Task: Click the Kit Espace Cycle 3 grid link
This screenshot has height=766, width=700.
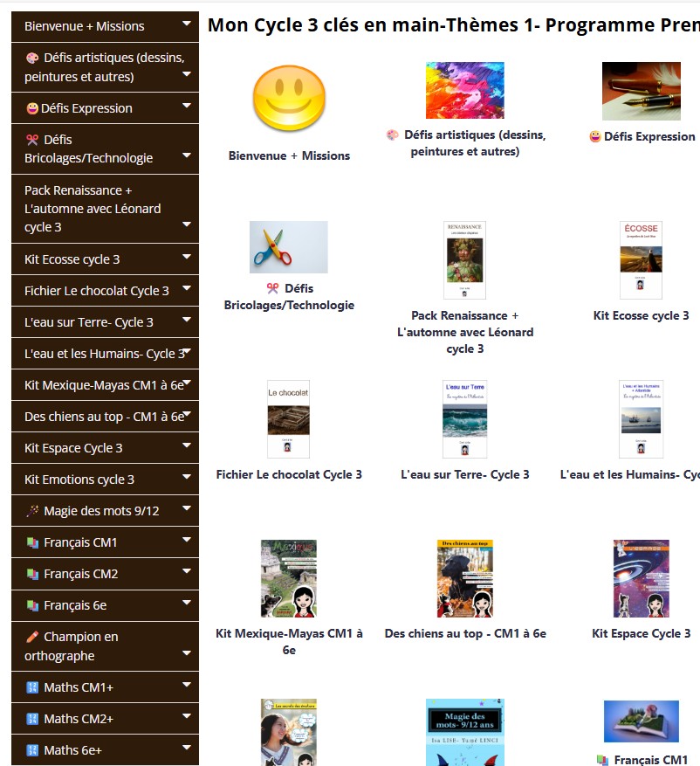Action: 641,633
